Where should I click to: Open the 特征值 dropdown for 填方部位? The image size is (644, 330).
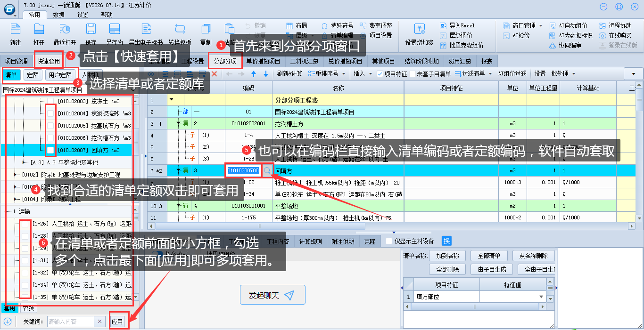point(541,297)
